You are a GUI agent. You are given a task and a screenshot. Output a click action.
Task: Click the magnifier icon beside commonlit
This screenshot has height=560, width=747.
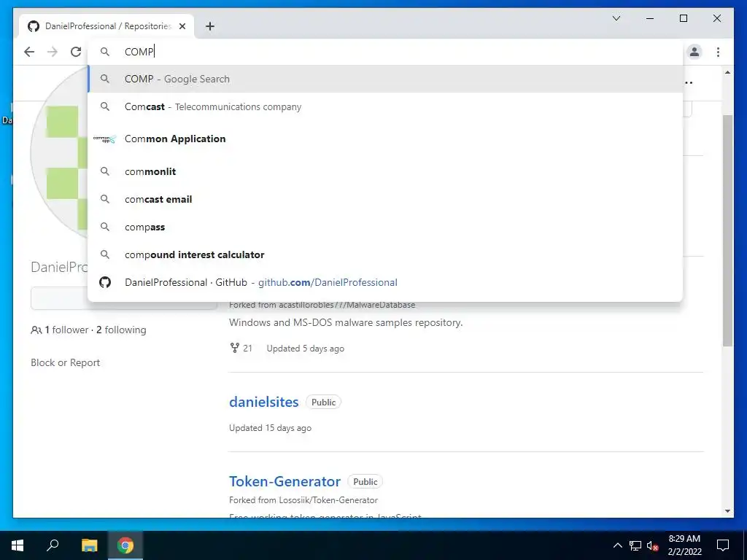[x=105, y=171]
